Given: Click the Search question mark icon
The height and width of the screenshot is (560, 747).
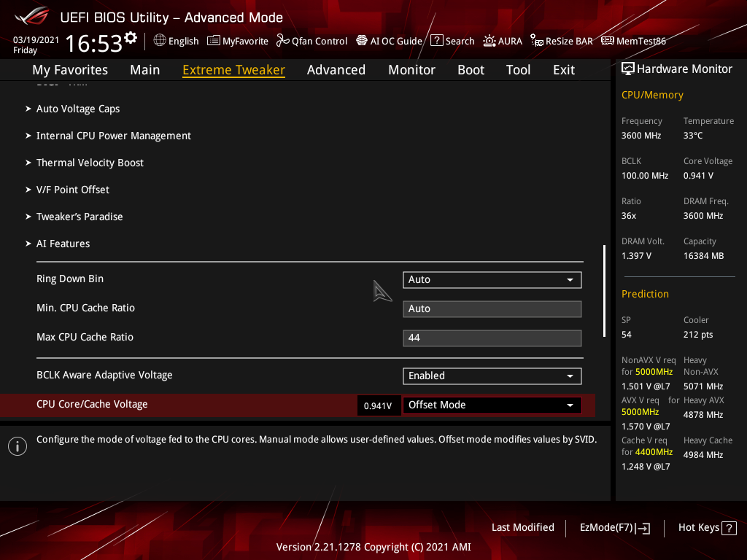Looking at the screenshot, I should 436,41.
